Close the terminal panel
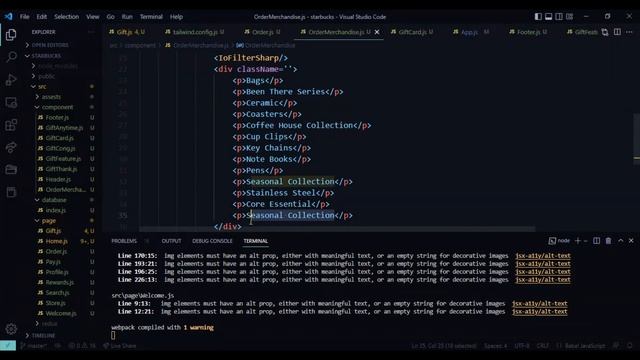 (631, 241)
